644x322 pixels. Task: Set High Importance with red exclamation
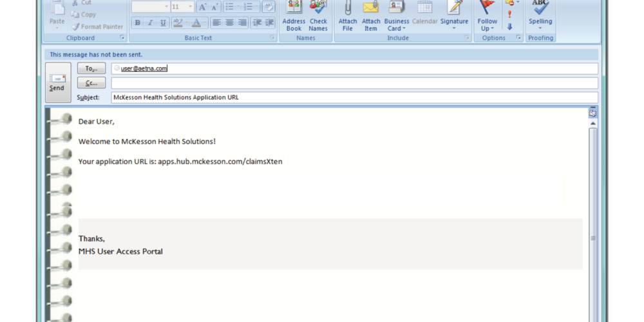pyautogui.click(x=509, y=14)
